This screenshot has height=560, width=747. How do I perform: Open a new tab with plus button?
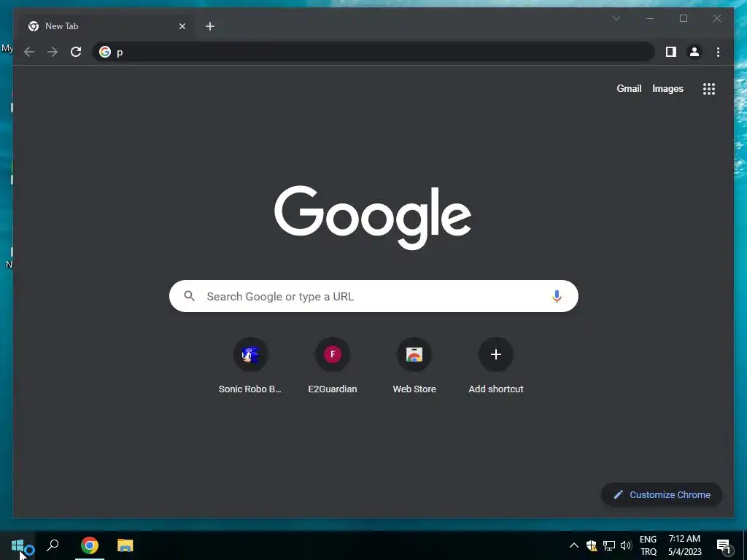pos(209,26)
